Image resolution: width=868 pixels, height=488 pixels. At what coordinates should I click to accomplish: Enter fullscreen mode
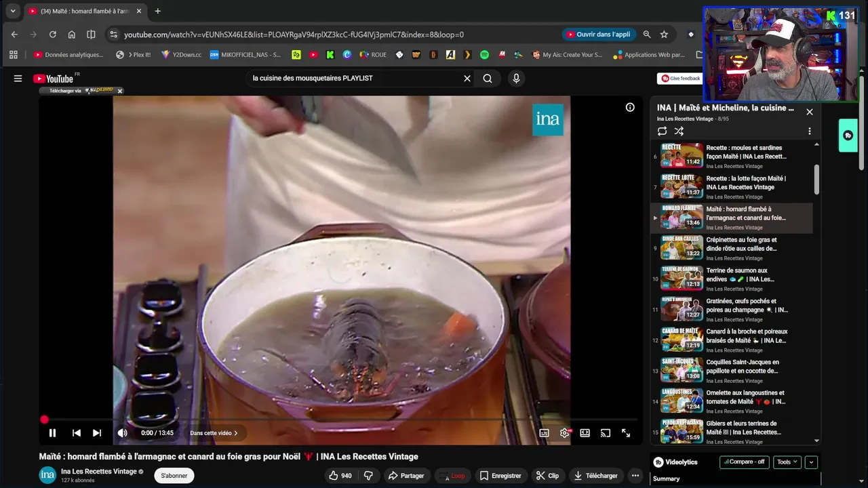pyautogui.click(x=626, y=433)
